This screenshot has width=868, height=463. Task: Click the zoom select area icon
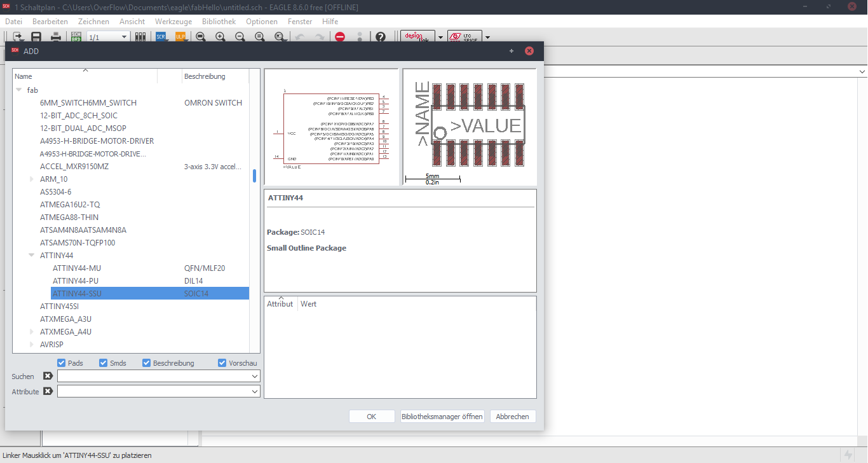click(x=280, y=37)
